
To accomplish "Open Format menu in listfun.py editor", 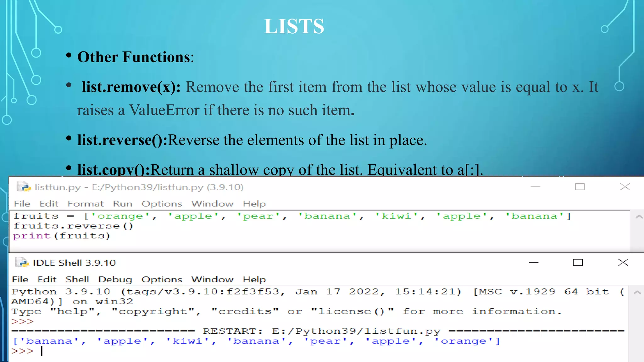I will pyautogui.click(x=86, y=204).
